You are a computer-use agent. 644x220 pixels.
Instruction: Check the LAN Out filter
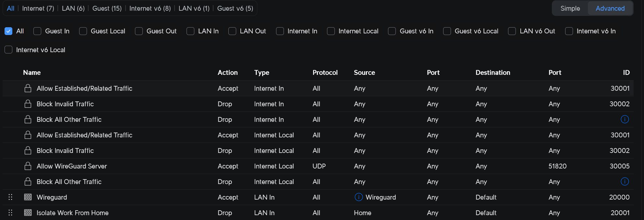tap(232, 31)
